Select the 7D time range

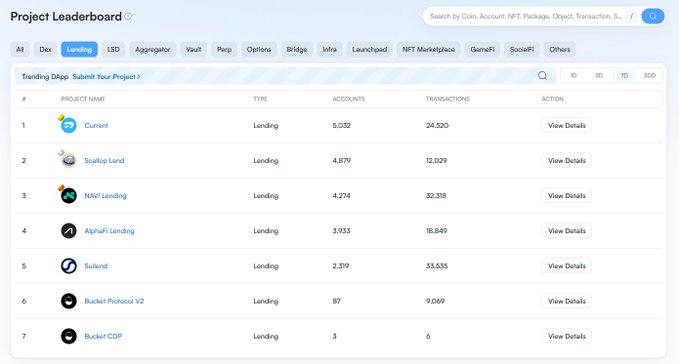pos(624,76)
